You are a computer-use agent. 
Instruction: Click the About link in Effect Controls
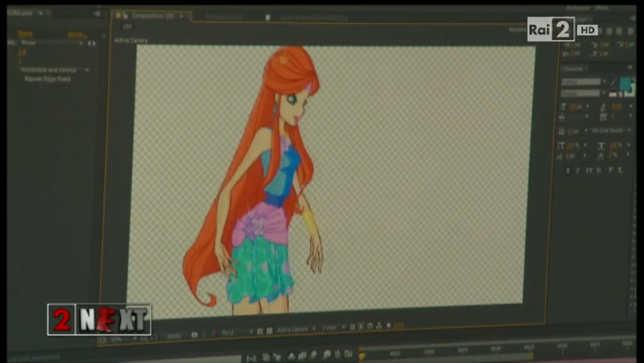coord(77,35)
